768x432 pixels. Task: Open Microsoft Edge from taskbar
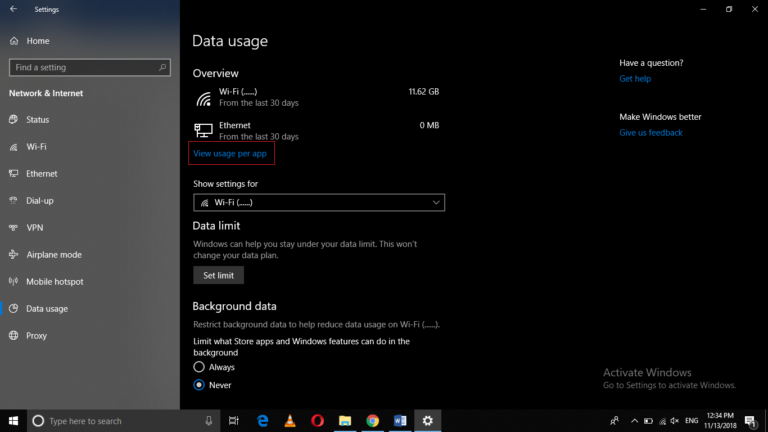tap(263, 421)
